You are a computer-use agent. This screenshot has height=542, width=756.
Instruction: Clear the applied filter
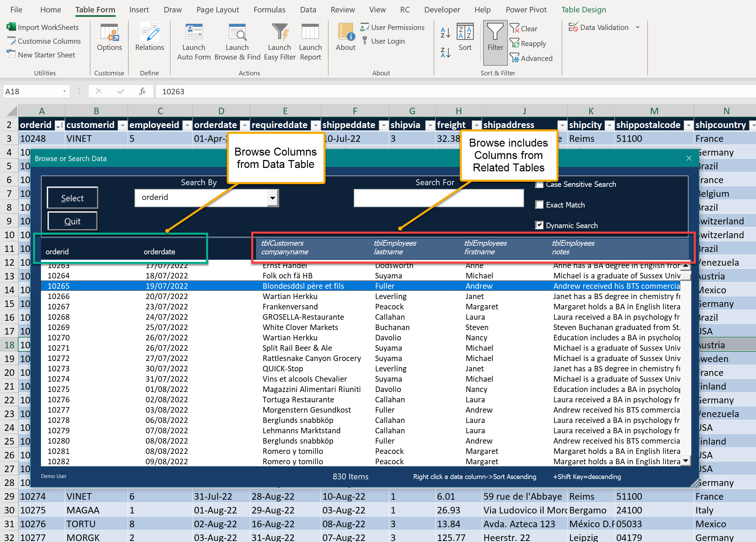click(523, 29)
